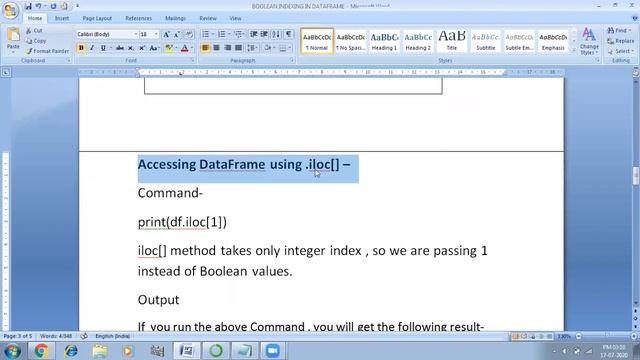Open the borders dropdown
The width and height of the screenshot is (640, 360).
(x=290, y=48)
